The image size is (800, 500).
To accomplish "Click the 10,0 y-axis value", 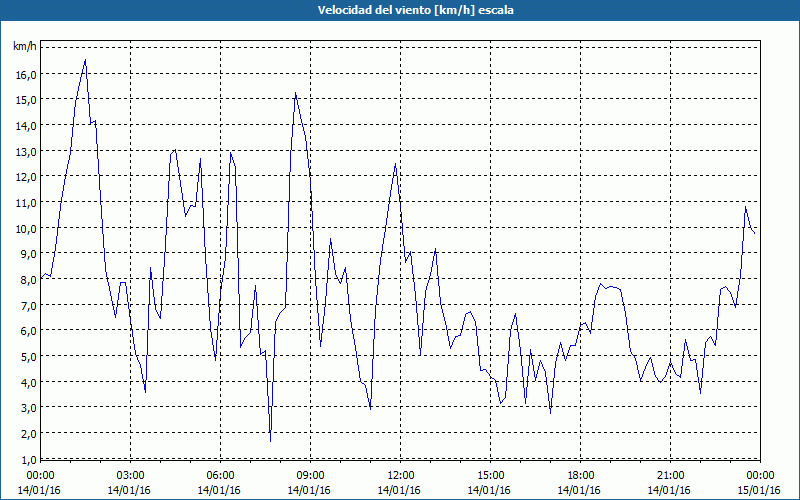I will (x=27, y=229).
